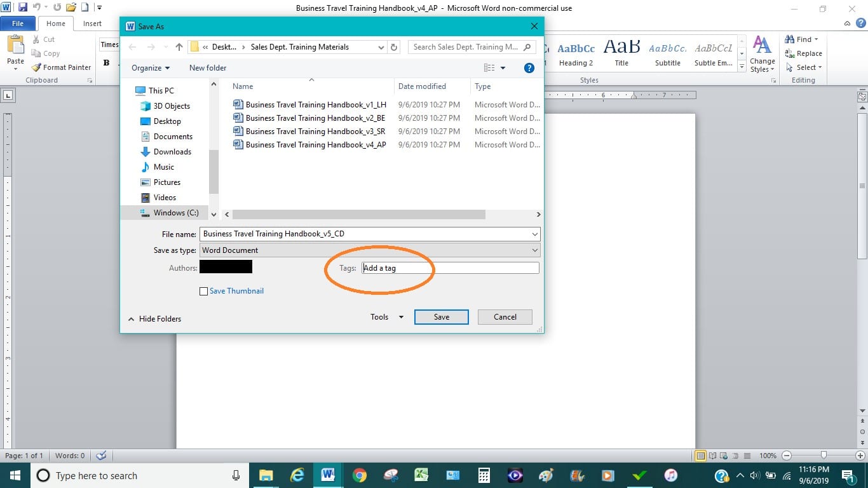The width and height of the screenshot is (868, 488).
Task: Launch Excel from the taskbar
Action: [x=421, y=475]
